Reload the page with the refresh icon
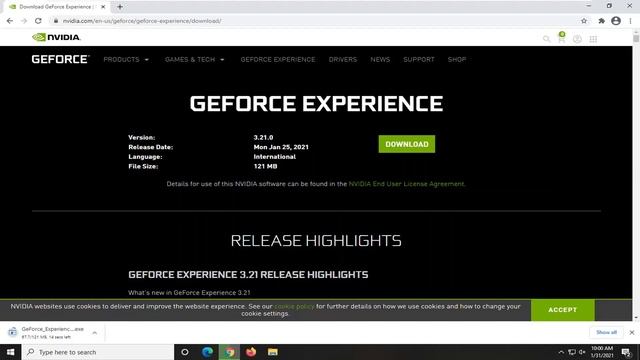 pos(38,21)
